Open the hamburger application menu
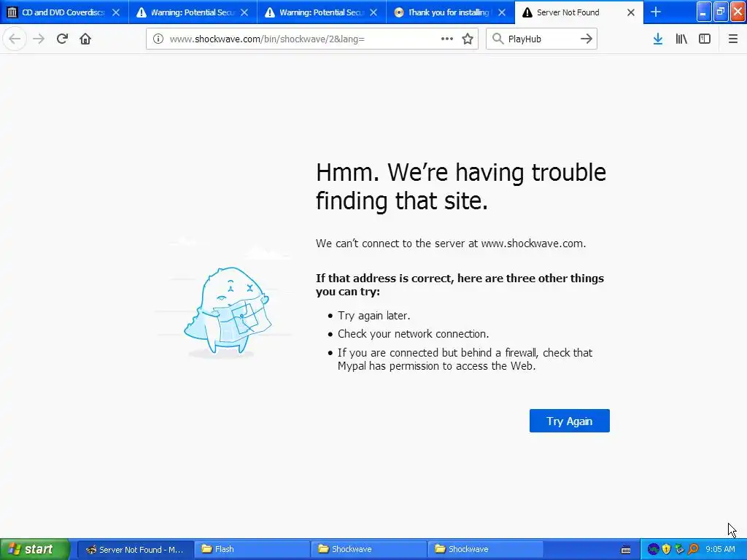 tap(733, 39)
